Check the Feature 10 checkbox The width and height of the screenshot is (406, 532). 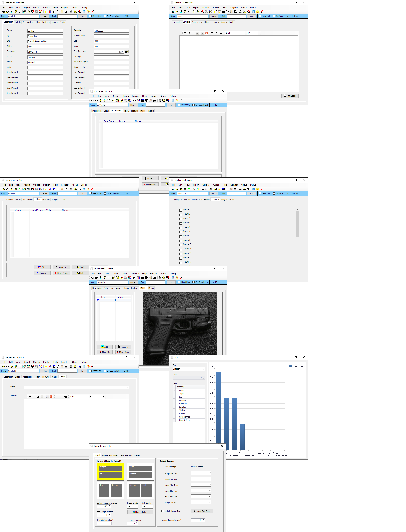coord(180,249)
